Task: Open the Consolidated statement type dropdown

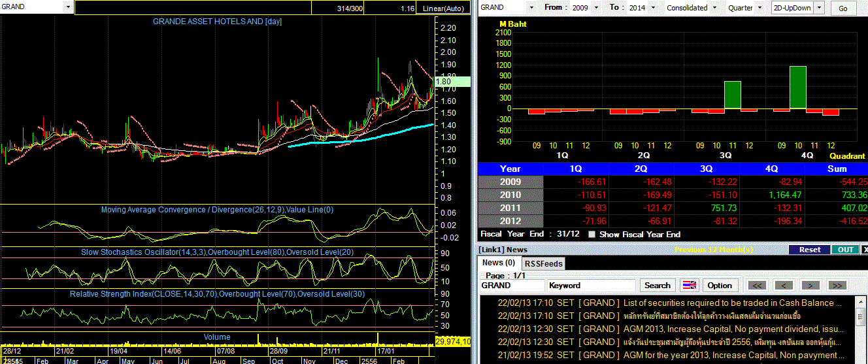Action: 714,7
